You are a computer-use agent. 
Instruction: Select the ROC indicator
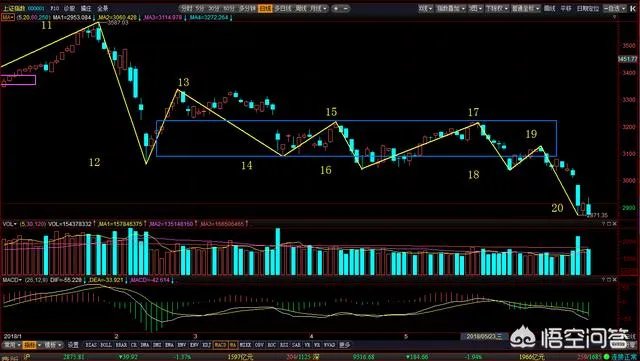click(271, 345)
